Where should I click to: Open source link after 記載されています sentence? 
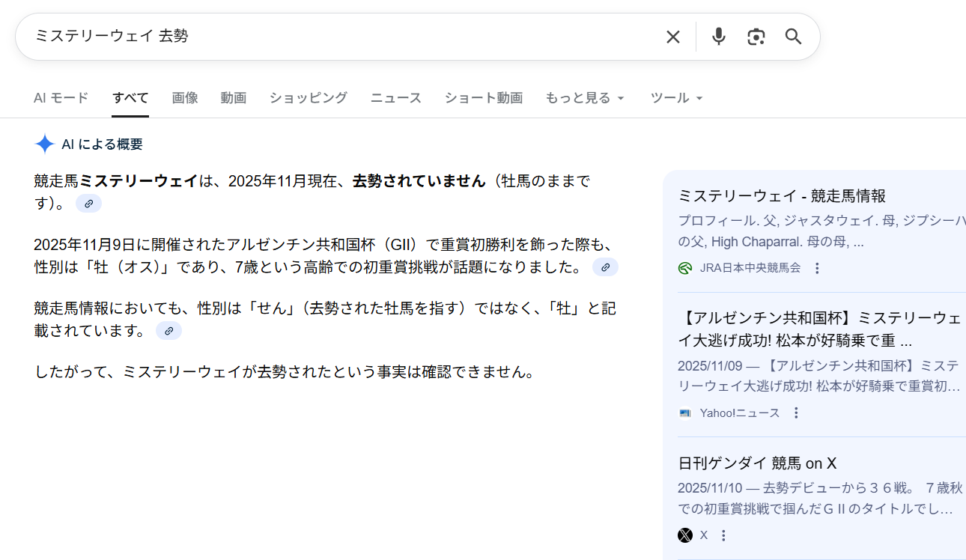[x=168, y=331]
